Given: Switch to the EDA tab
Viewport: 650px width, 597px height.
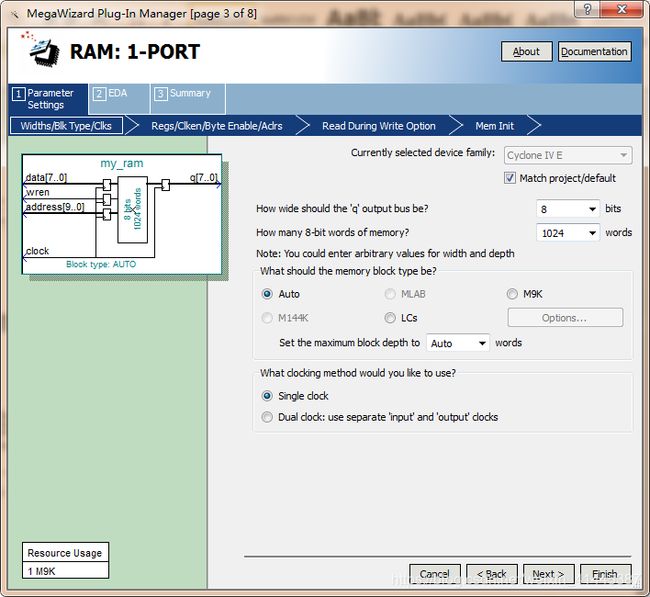Looking at the screenshot, I should click(x=119, y=99).
